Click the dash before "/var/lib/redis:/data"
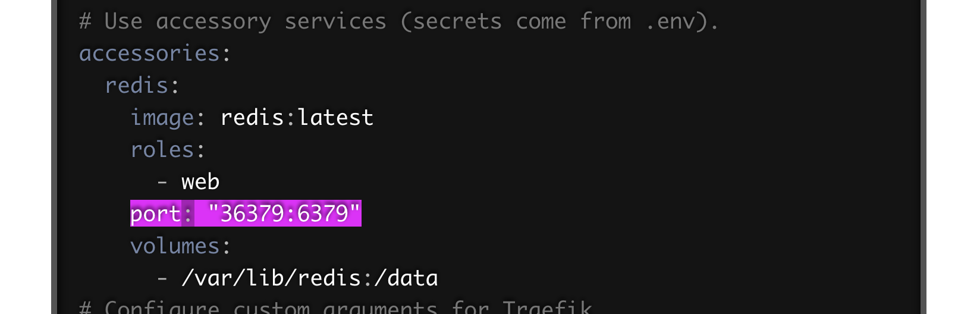The width and height of the screenshot is (980, 314). (162, 278)
